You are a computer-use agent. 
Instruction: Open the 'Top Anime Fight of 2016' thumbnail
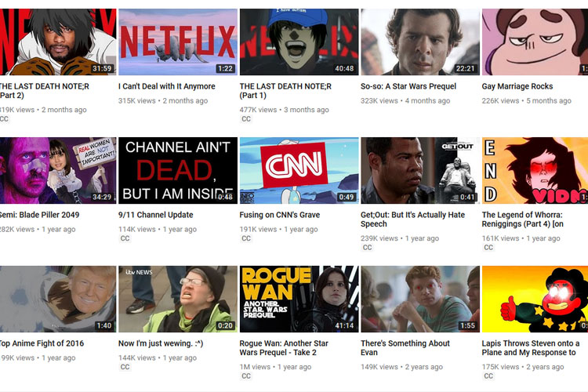point(58,299)
